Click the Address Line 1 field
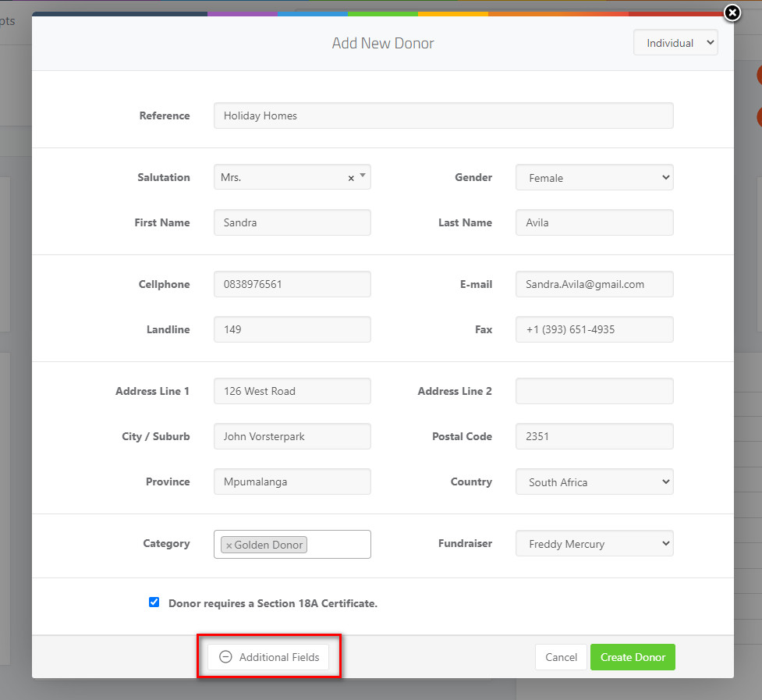The image size is (762, 700). [x=292, y=391]
